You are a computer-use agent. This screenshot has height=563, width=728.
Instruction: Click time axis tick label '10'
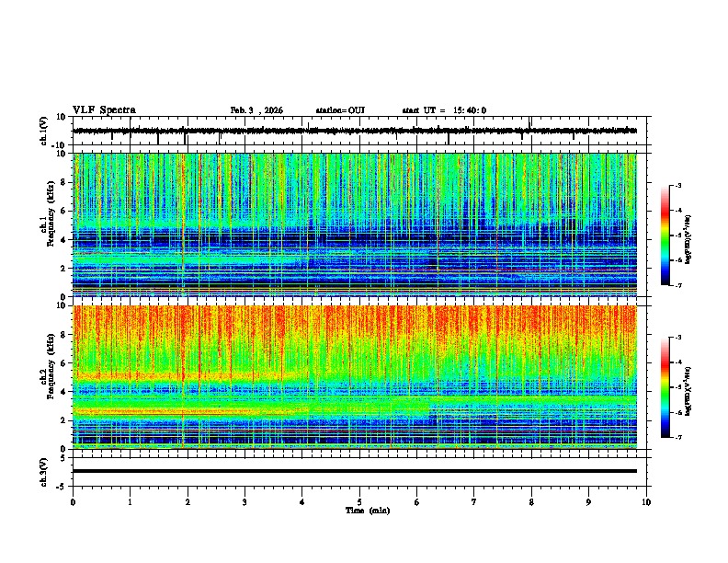646,502
